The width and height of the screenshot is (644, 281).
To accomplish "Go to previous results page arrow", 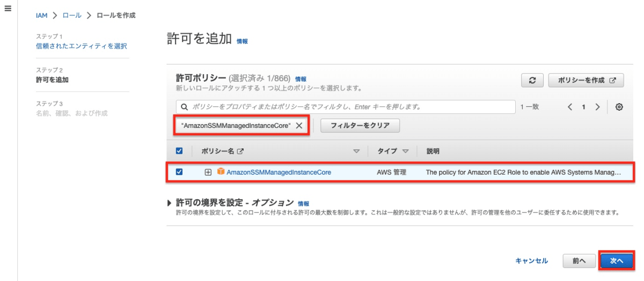I will click(x=571, y=107).
